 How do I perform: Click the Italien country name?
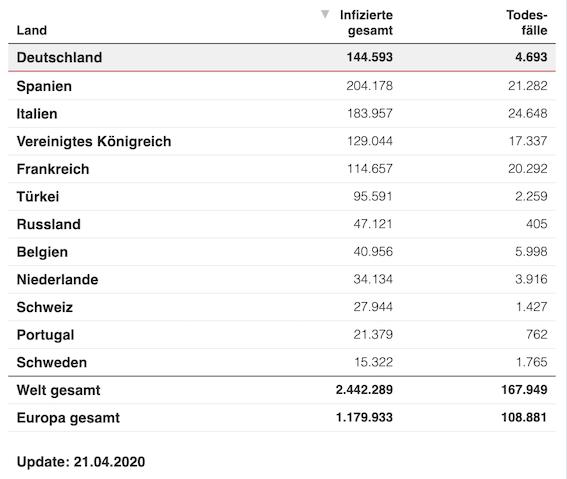click(x=37, y=114)
